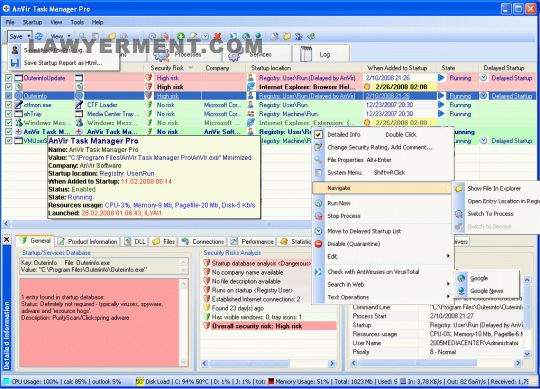The height and width of the screenshot is (389, 540).
Task: Click the folder icon beside Show File In Explorer
Action: (459, 188)
